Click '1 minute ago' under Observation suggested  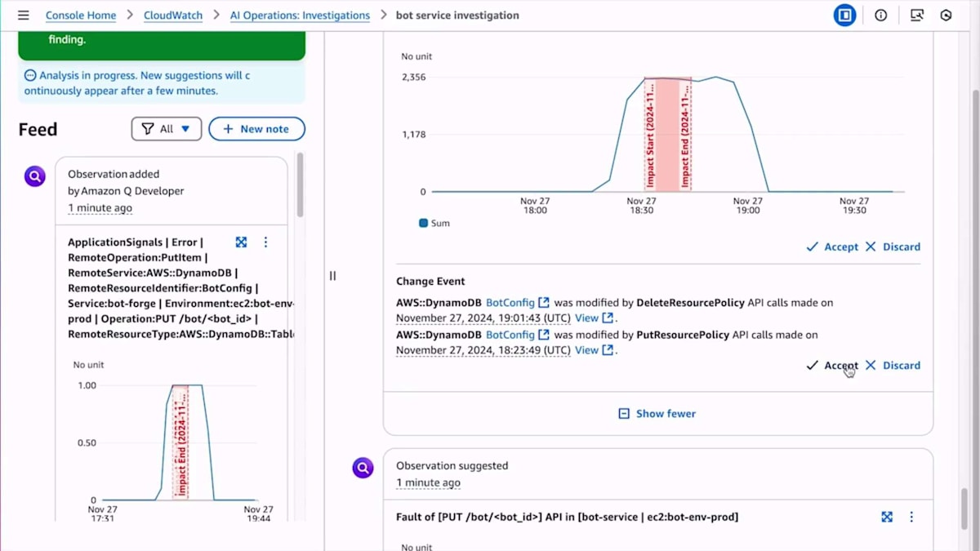click(x=428, y=483)
